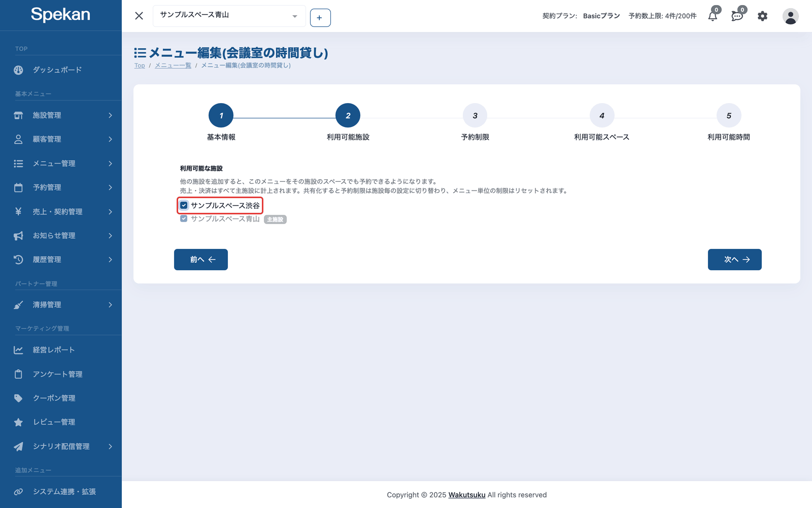
Task: Click the 履歴管理 history icon
Action: click(x=18, y=260)
